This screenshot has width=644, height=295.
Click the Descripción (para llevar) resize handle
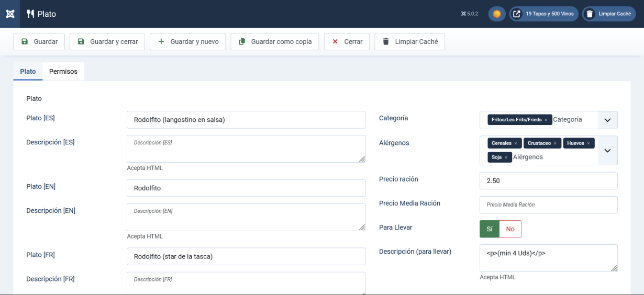614,268
